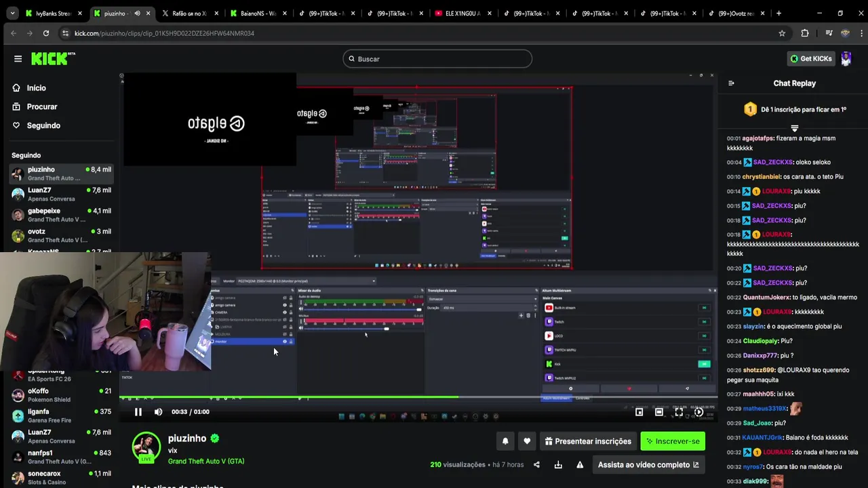Click KAUANTJGrik username in chat
Image resolution: width=868 pixels, height=488 pixels.
(763, 438)
